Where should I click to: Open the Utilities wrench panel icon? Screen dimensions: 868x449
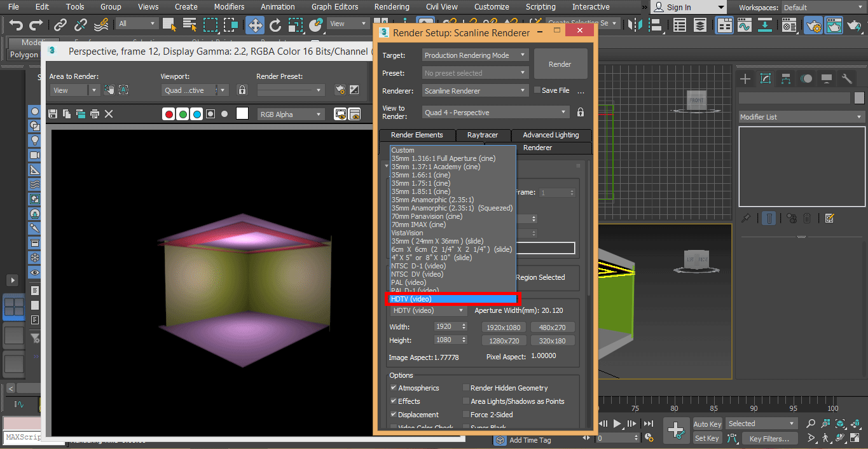coord(846,79)
